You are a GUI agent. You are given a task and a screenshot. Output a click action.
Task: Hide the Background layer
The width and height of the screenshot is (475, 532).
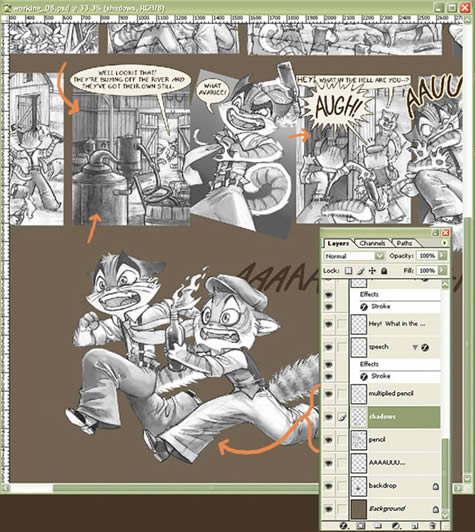pos(328,509)
